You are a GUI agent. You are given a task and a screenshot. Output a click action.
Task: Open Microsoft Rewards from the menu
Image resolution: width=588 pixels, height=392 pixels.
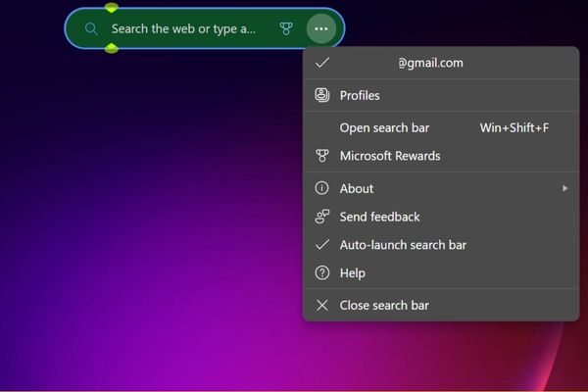click(x=390, y=156)
